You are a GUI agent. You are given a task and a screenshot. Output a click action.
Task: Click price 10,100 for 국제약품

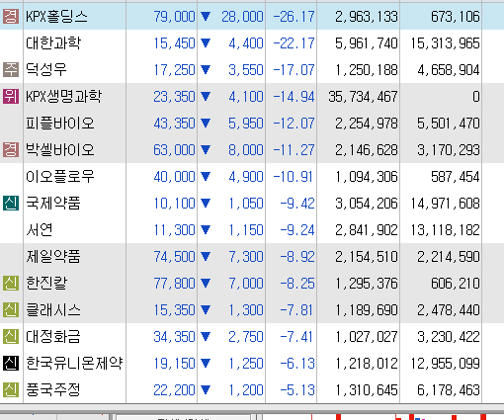click(x=175, y=204)
